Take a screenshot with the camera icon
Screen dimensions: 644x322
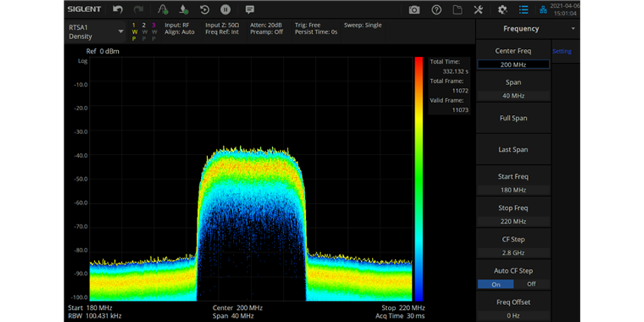click(x=414, y=9)
